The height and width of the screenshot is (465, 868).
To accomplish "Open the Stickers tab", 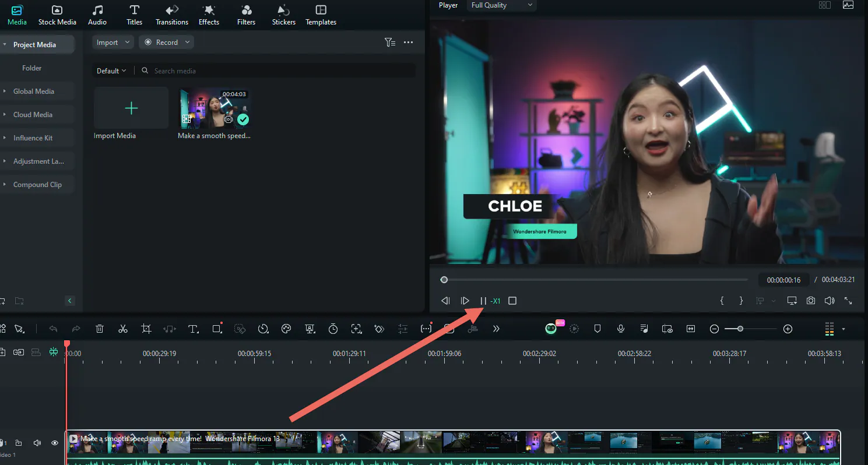I will coord(284,15).
